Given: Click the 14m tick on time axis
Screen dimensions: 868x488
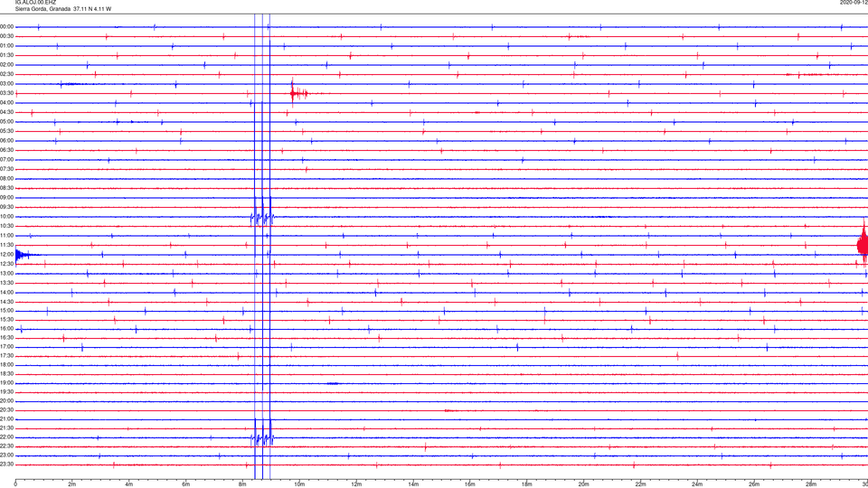Looking at the screenshot, I should 413,484.
